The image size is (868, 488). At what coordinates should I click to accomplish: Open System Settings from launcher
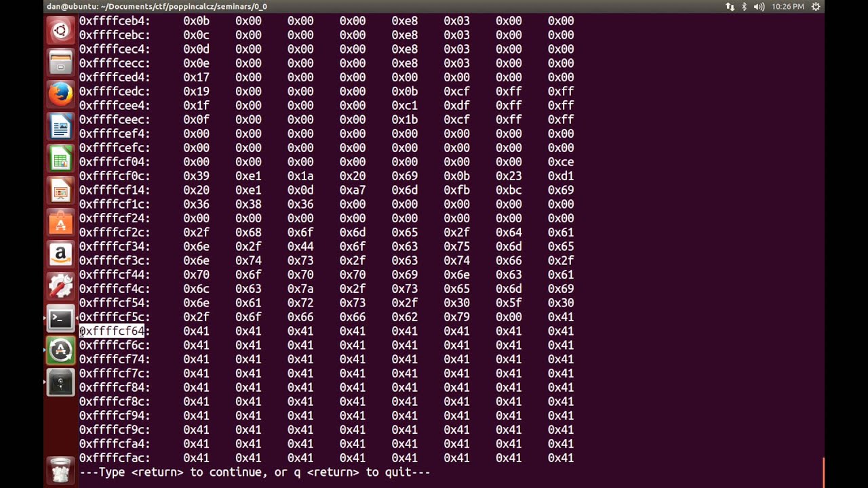pos(60,286)
